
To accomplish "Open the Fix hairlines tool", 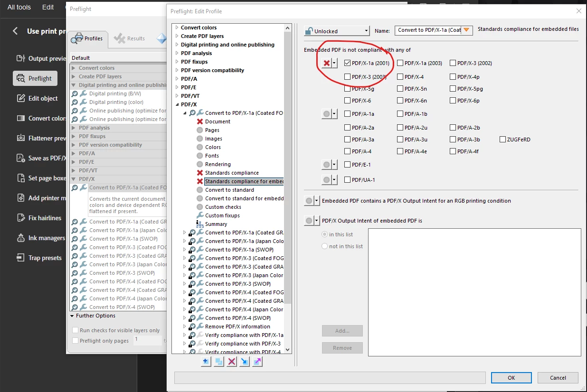I will 39,218.
